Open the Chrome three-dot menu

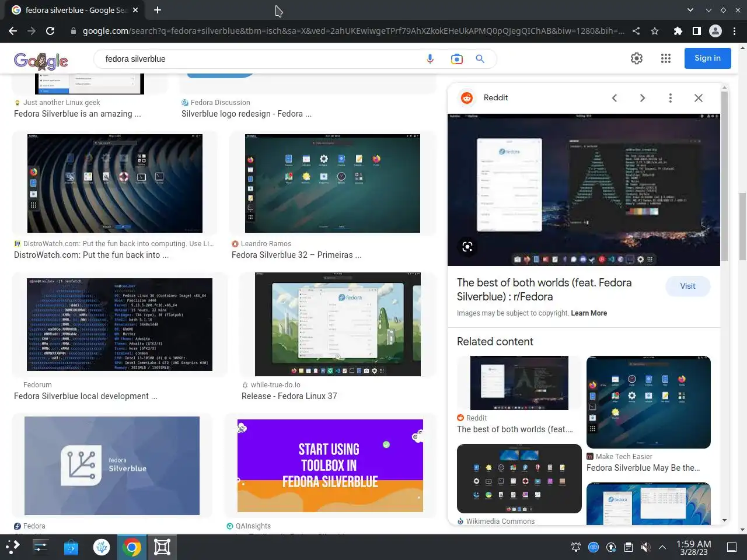(734, 31)
